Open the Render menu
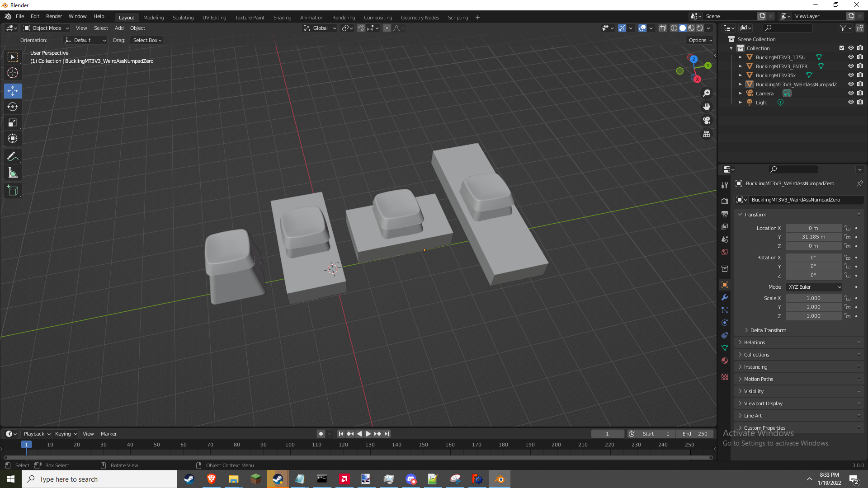Image resolution: width=868 pixels, height=488 pixels. click(54, 16)
